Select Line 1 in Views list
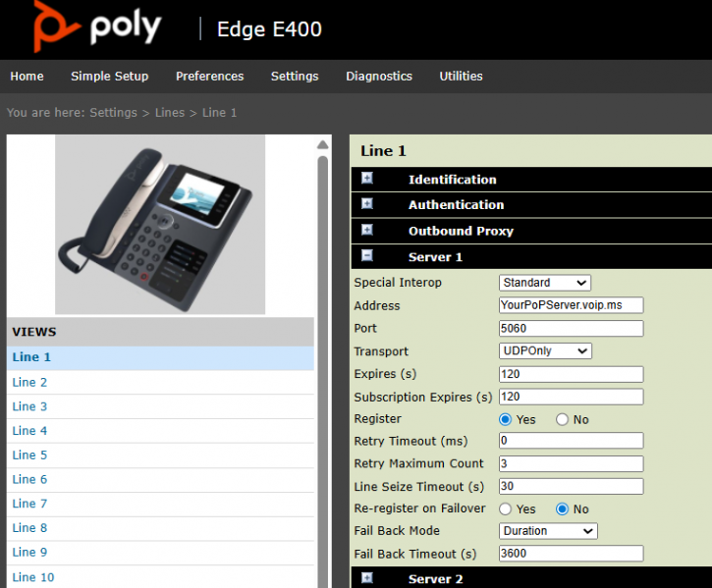The image size is (712, 588). (x=160, y=357)
